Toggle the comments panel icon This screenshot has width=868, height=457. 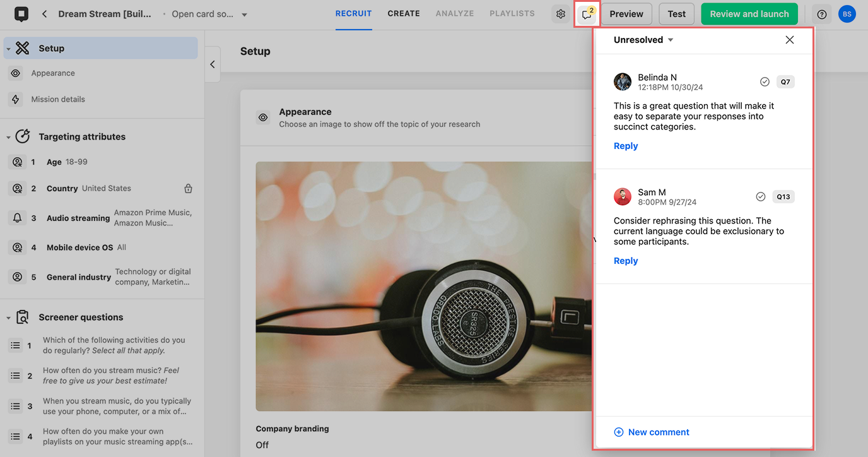coord(587,14)
